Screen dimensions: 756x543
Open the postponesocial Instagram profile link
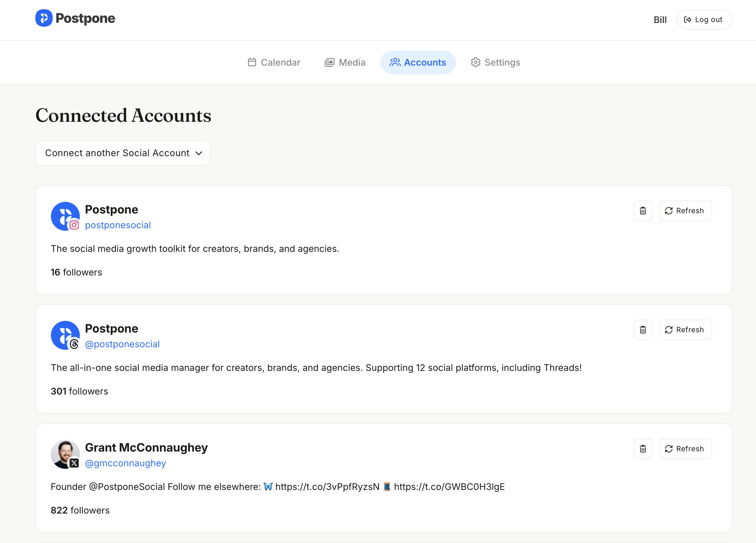tap(118, 225)
